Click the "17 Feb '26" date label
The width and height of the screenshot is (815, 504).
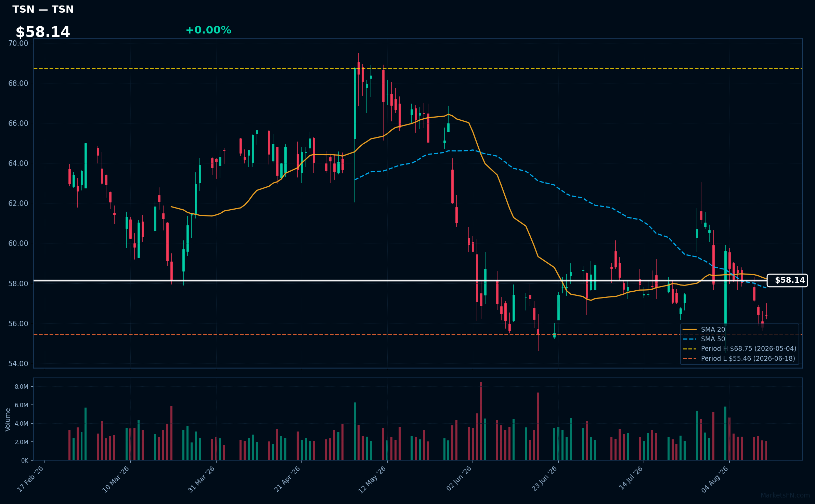coord(30,479)
